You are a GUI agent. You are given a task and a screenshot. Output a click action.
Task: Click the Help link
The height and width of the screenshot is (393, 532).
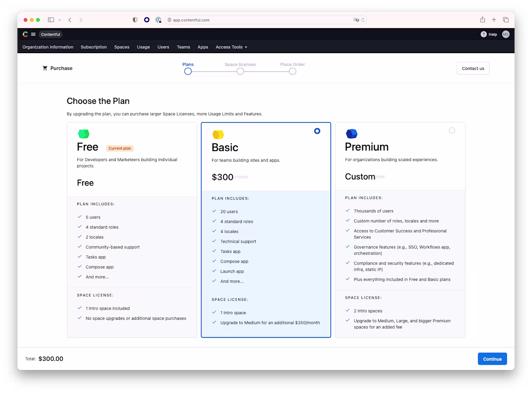point(493,34)
